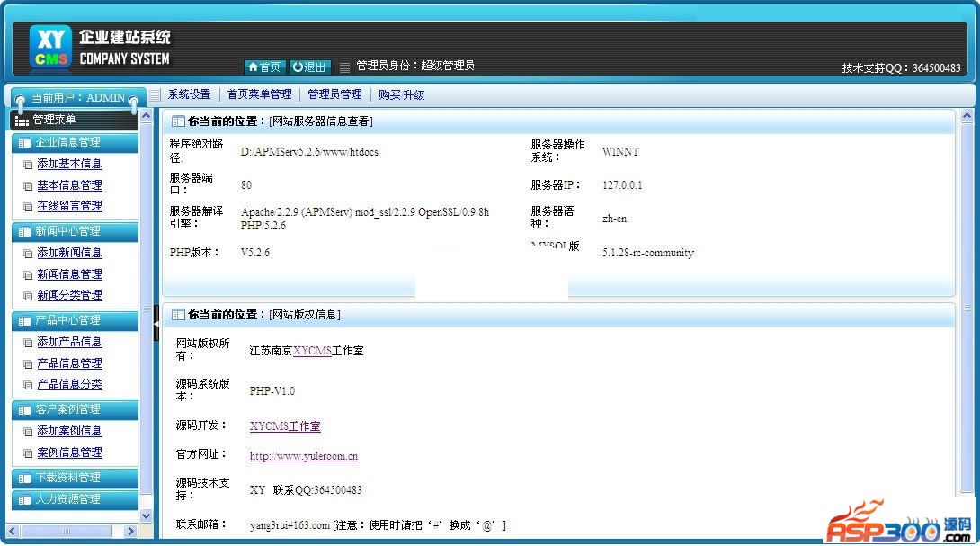The width and height of the screenshot is (980, 546).
Task: Collapse 新闻中心管理 section header
Action: (75, 231)
